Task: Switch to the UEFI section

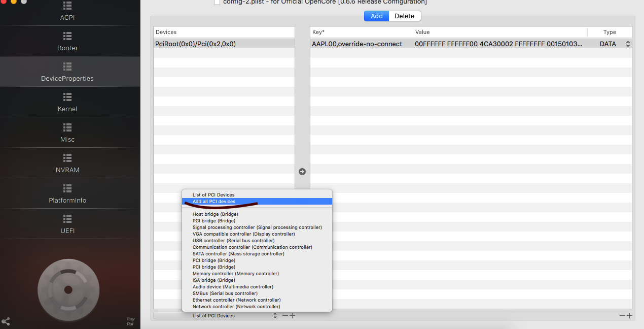Action: click(67, 224)
